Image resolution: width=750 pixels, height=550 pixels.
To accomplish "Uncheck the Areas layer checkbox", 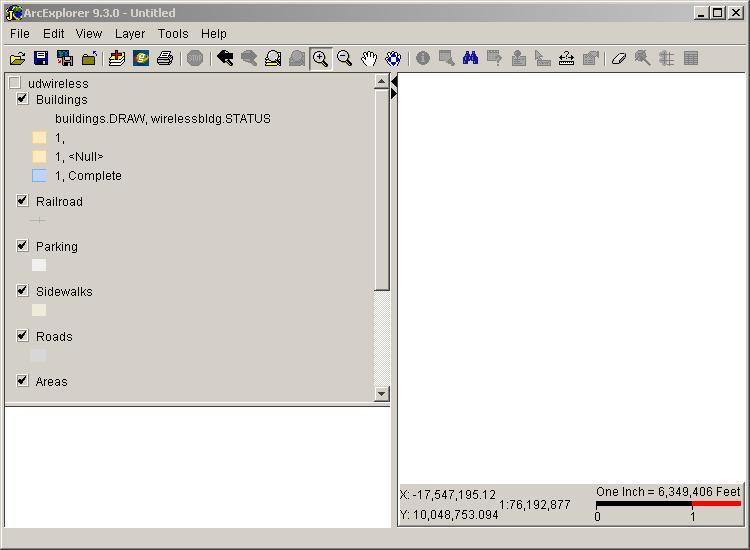I will tap(22, 381).
